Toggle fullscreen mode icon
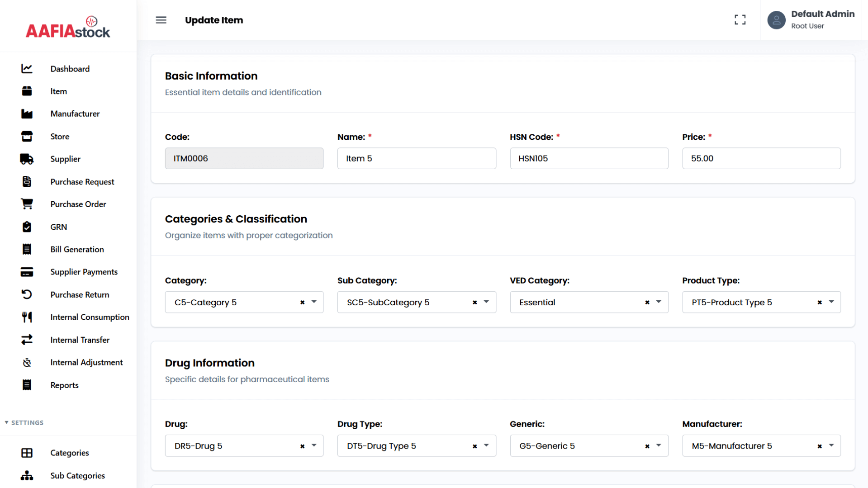The height and width of the screenshot is (488, 868). click(x=740, y=20)
